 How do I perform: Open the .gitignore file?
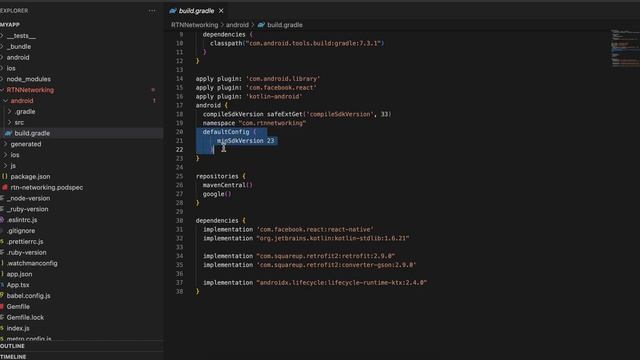[21, 231]
